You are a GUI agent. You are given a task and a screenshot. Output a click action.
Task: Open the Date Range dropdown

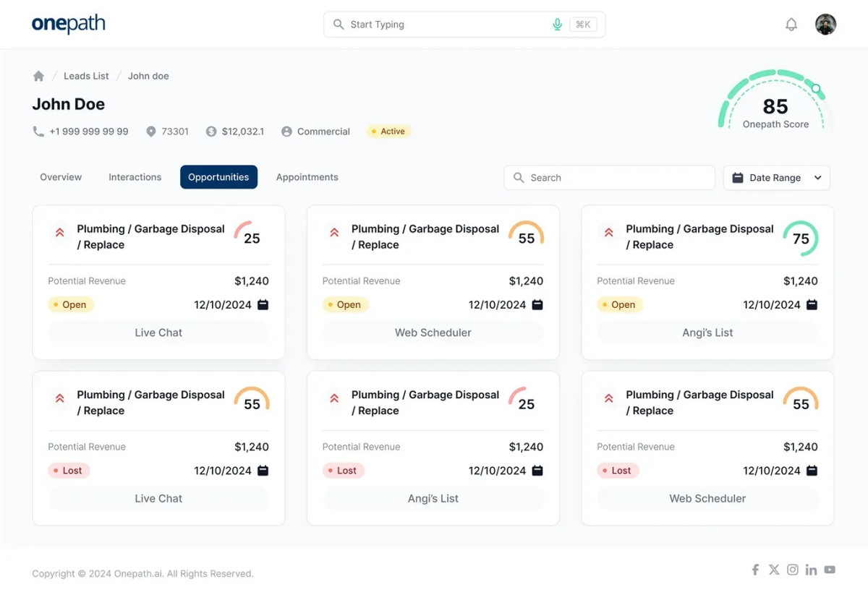click(776, 177)
